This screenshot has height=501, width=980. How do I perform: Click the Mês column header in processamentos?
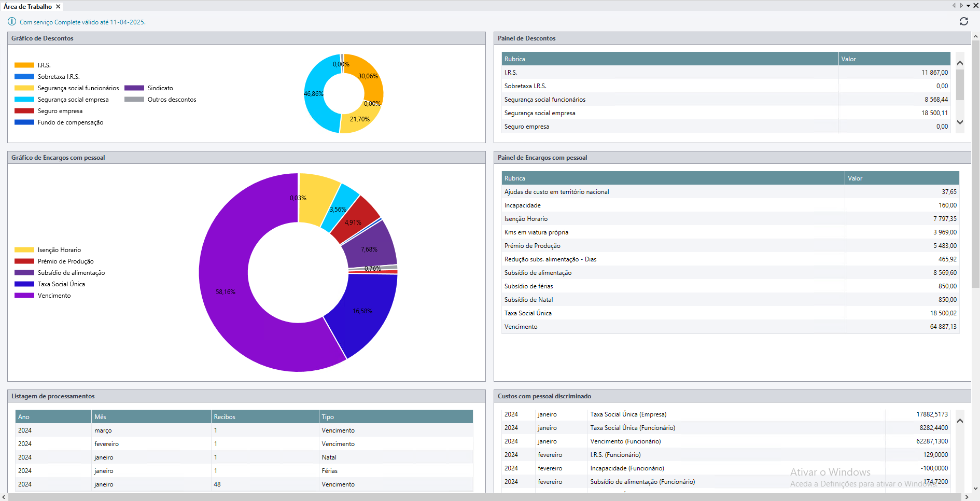(150, 417)
